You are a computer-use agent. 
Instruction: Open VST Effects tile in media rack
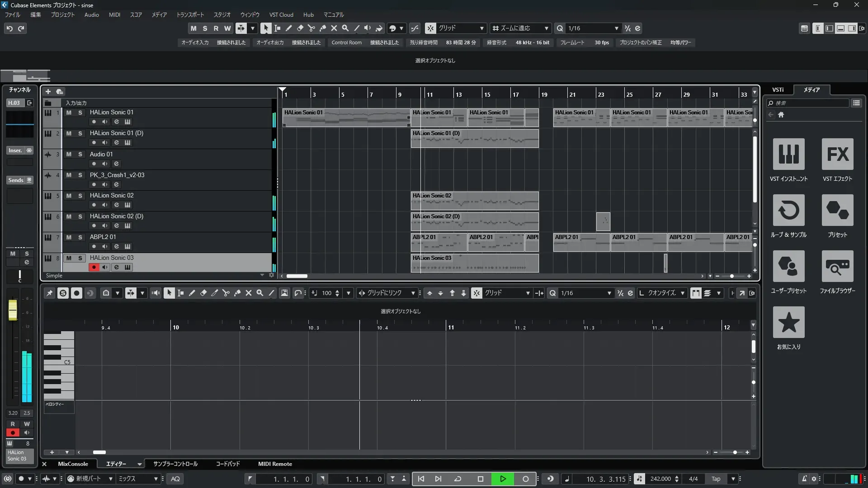837,155
